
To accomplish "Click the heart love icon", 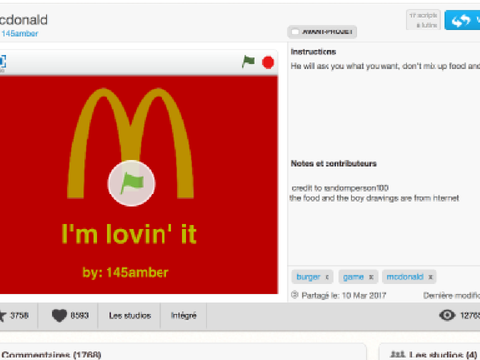I will (59, 315).
